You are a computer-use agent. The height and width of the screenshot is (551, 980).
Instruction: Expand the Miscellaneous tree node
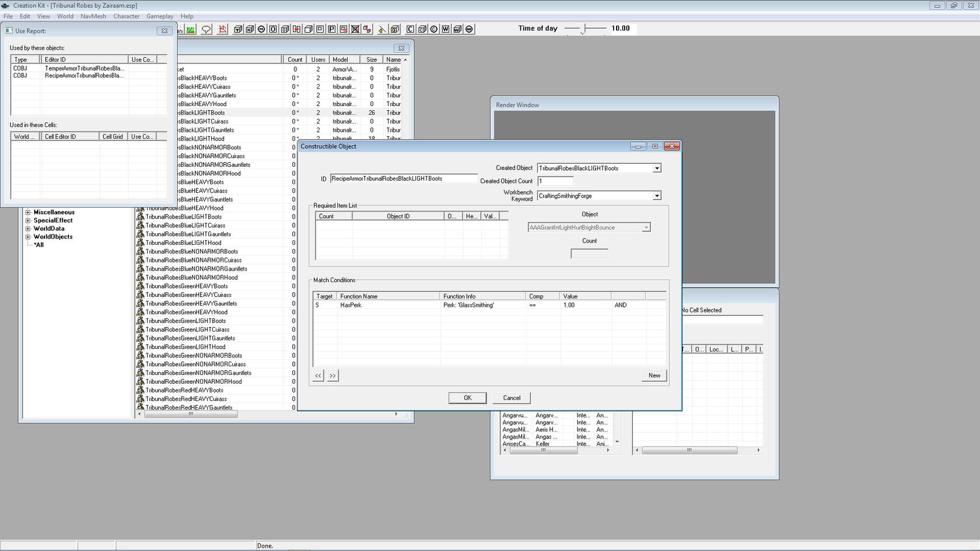(x=28, y=212)
